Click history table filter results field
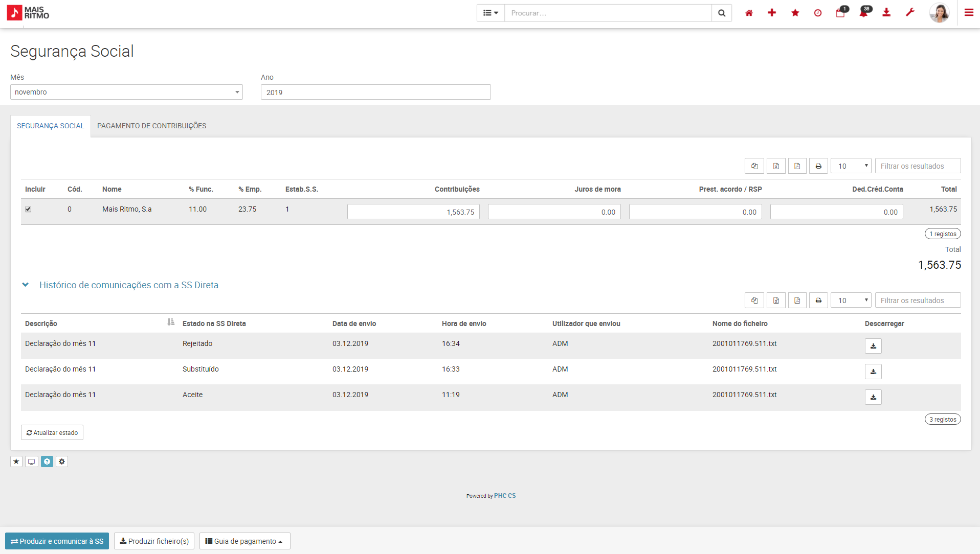The width and height of the screenshot is (980, 554). [918, 301]
